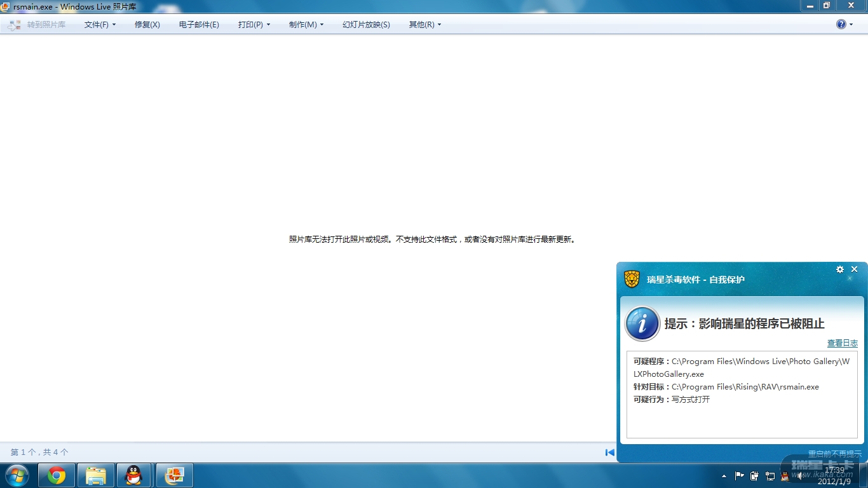Open the 制作(M) dropdown menu
Image resolution: width=868 pixels, height=488 pixels.
306,25
